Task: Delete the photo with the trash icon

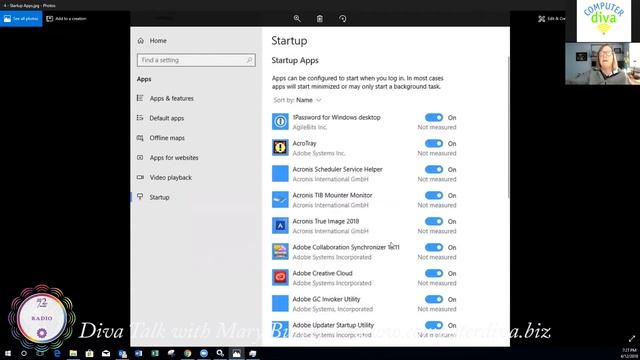Action: point(320,19)
